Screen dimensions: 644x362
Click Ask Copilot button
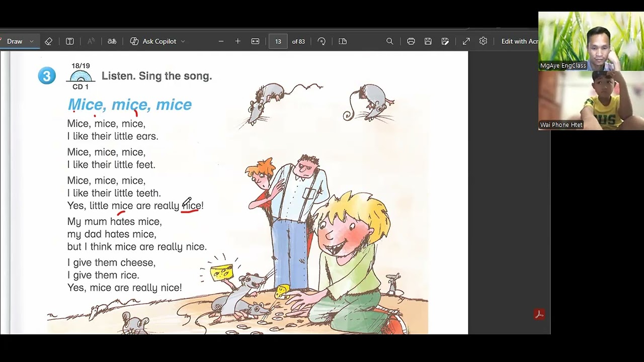(154, 41)
